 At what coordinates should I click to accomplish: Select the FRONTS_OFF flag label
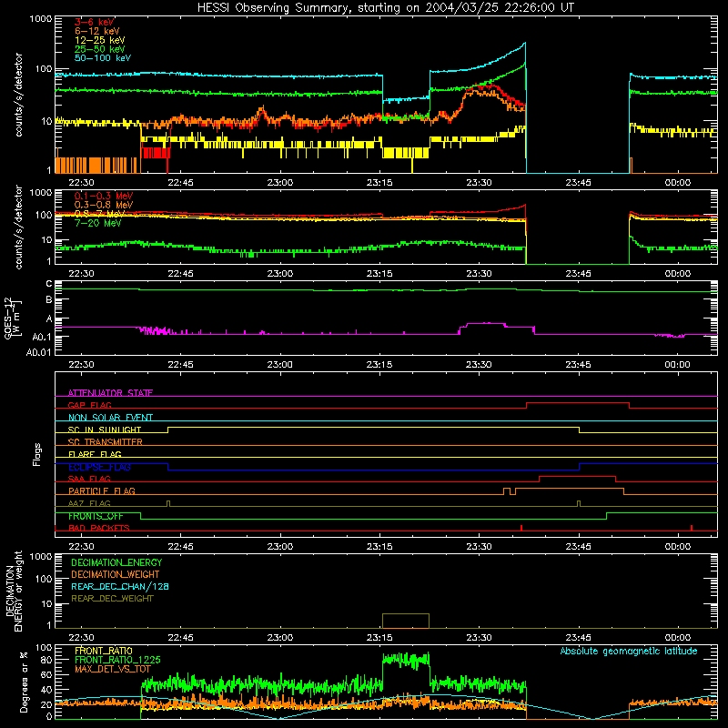pyautogui.click(x=96, y=516)
